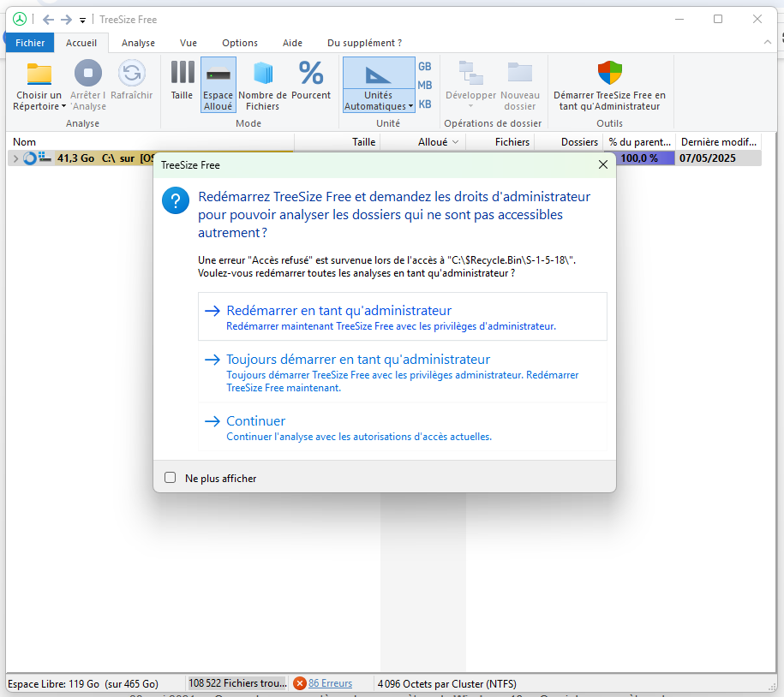Select the Pourcent mode icon
The image size is (784, 697).
311,73
